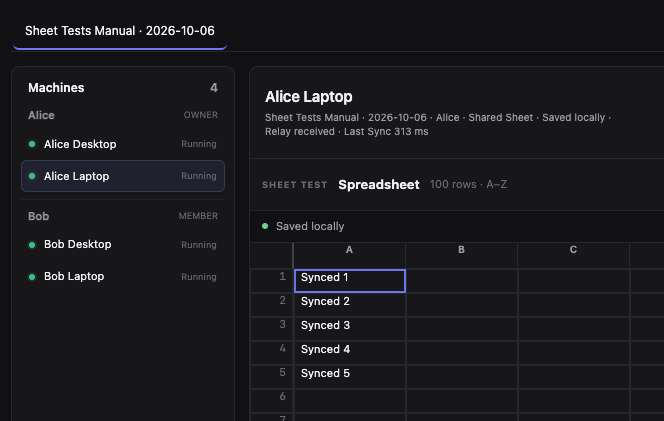Click the SHEET TEST label
Image resolution: width=664 pixels, height=421 pixels.
[295, 185]
